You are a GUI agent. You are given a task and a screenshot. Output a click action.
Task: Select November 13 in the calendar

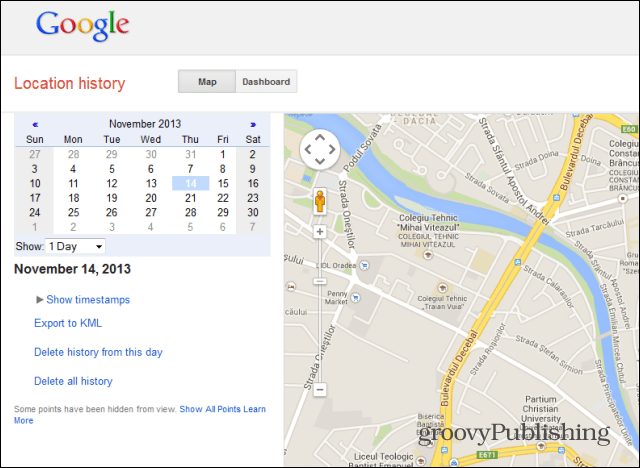(x=151, y=184)
